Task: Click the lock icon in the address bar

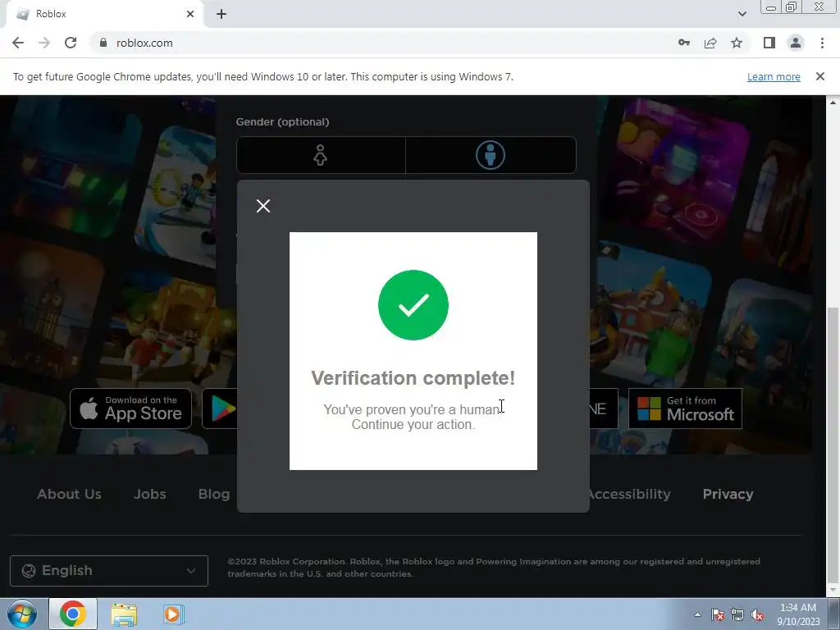Action: [x=103, y=43]
